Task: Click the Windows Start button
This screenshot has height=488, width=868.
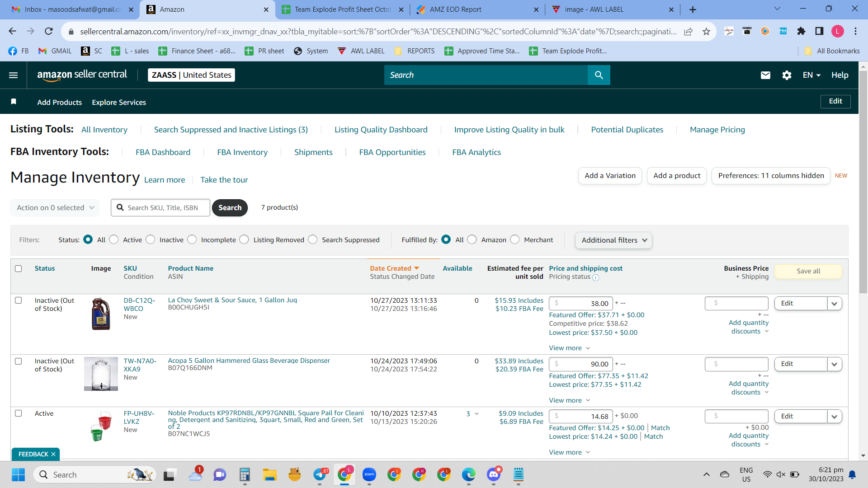Action: tap(18, 474)
